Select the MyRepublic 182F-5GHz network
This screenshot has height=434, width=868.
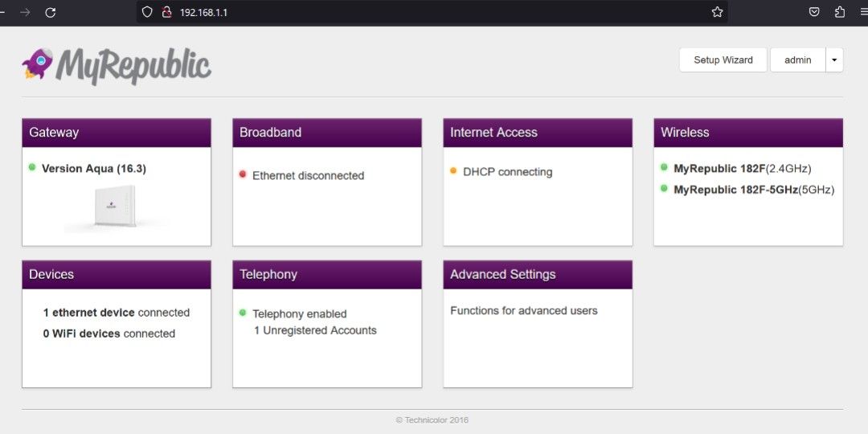(x=735, y=190)
